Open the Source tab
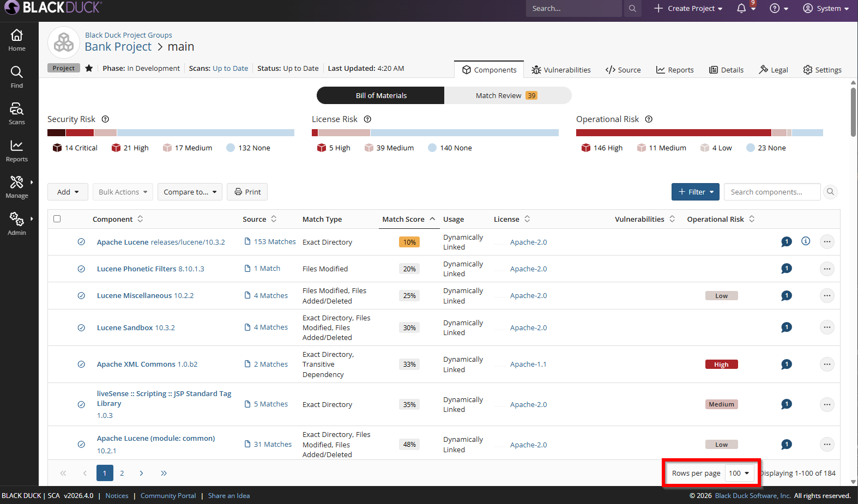Viewport: 858px width, 504px height. click(x=623, y=70)
